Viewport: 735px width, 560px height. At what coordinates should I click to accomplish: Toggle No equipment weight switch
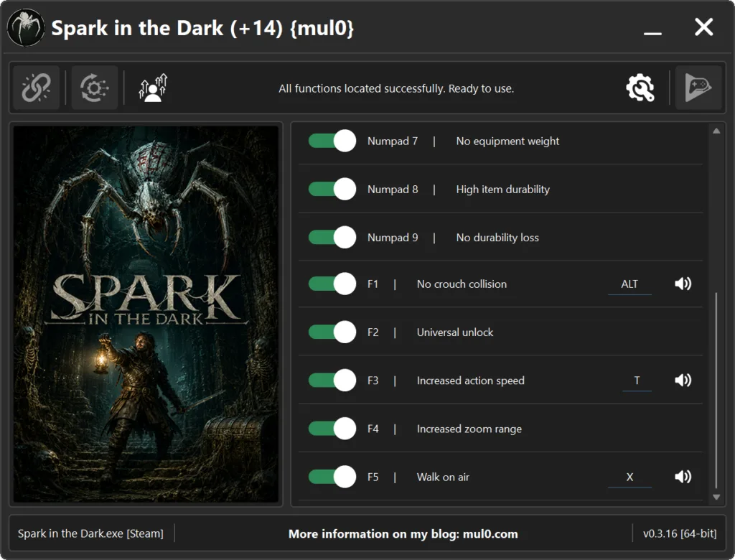tap(332, 141)
